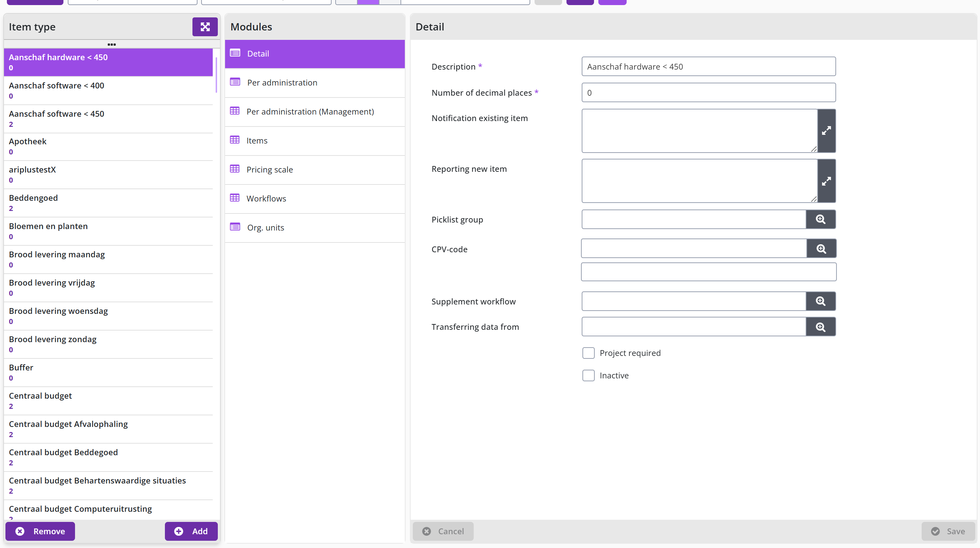Click the Remove button
Image resolution: width=980 pixels, height=548 pixels.
[x=40, y=531]
